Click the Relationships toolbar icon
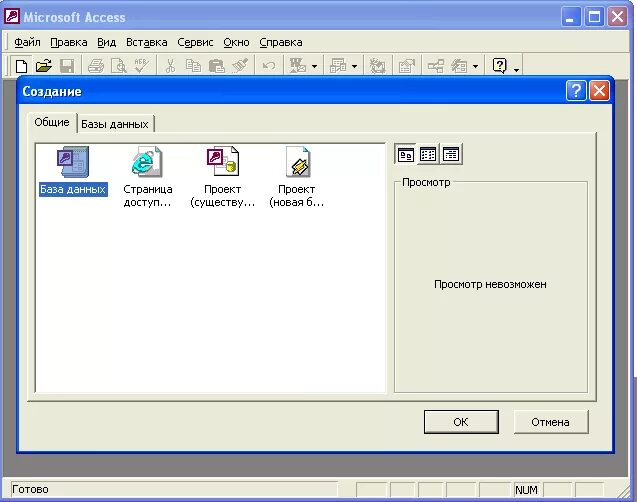The image size is (637, 502). click(x=436, y=65)
